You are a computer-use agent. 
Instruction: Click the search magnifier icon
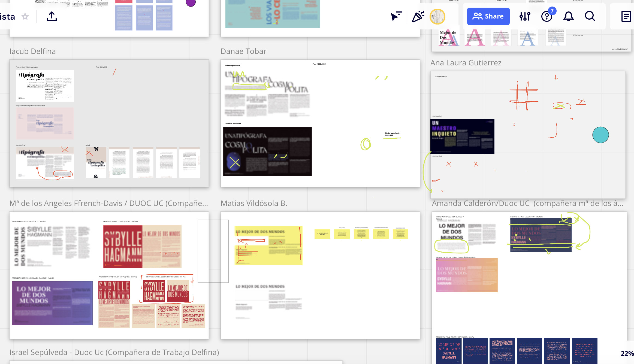tap(590, 16)
